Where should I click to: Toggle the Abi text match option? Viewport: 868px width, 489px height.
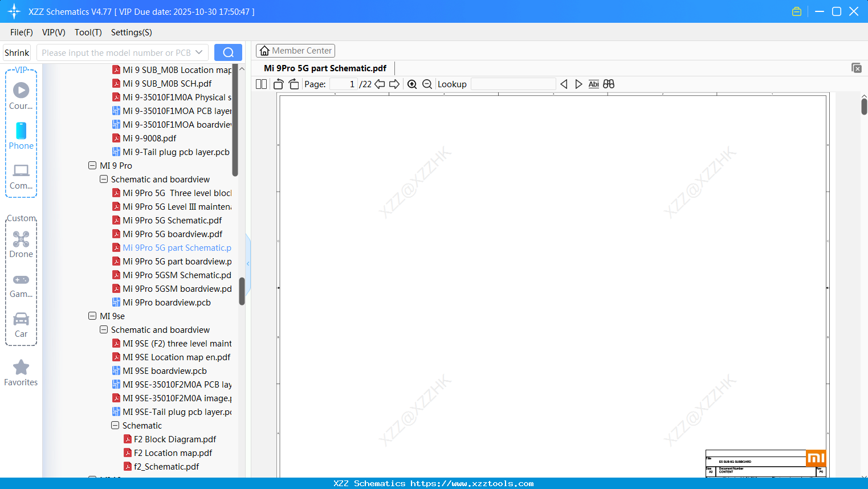[593, 84]
